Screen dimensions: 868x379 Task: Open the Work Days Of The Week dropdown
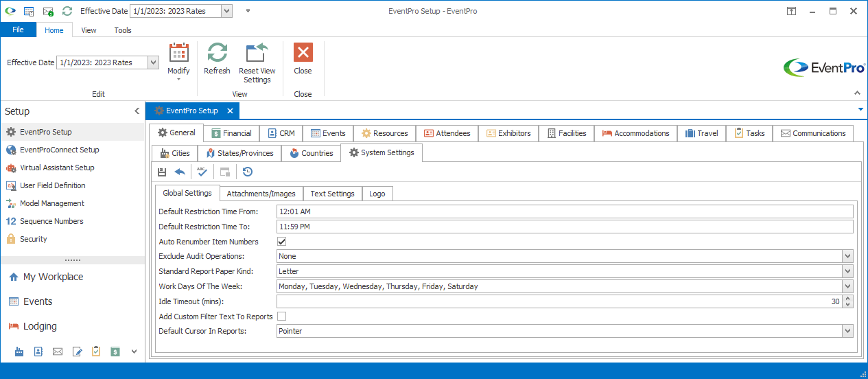click(847, 286)
